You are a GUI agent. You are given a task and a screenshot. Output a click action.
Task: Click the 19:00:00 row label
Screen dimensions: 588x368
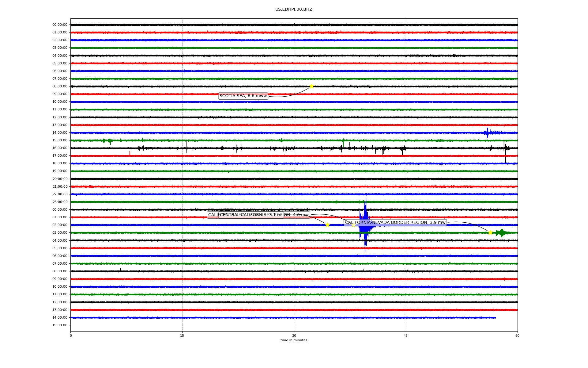[x=60, y=171]
